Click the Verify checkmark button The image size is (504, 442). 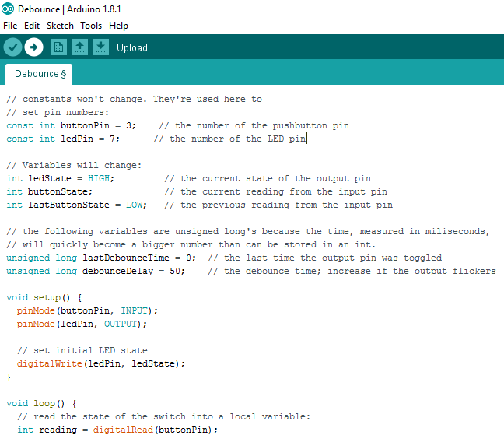(x=12, y=47)
